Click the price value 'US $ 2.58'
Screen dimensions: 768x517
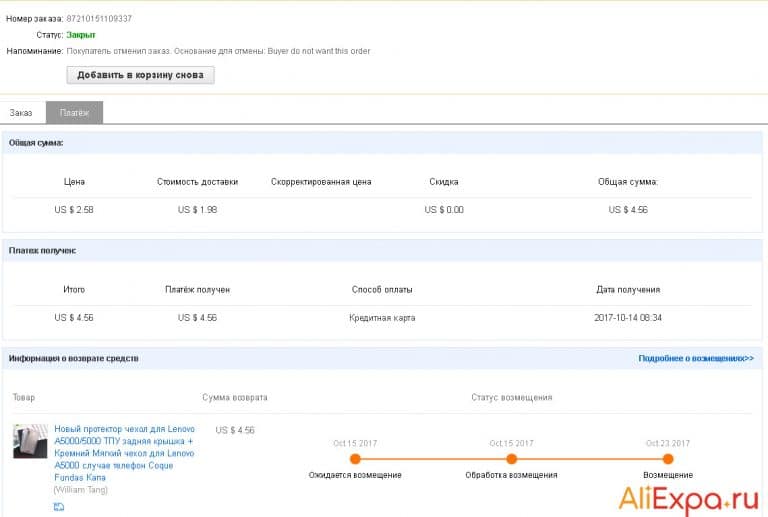pos(74,210)
